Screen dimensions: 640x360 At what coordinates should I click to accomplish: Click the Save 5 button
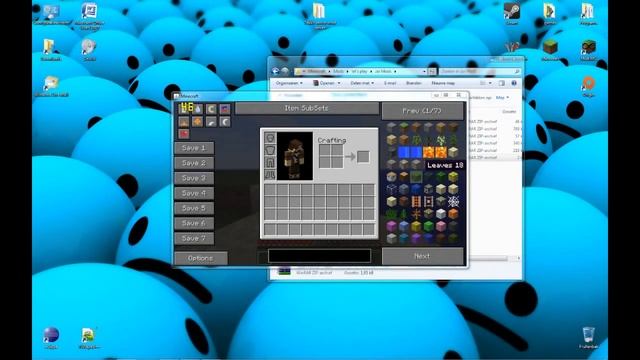[x=194, y=208]
